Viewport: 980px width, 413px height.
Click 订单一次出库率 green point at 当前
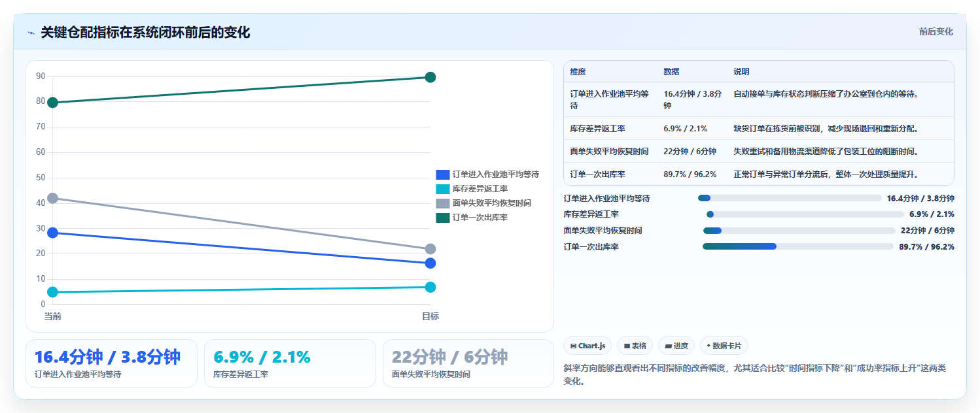point(52,103)
